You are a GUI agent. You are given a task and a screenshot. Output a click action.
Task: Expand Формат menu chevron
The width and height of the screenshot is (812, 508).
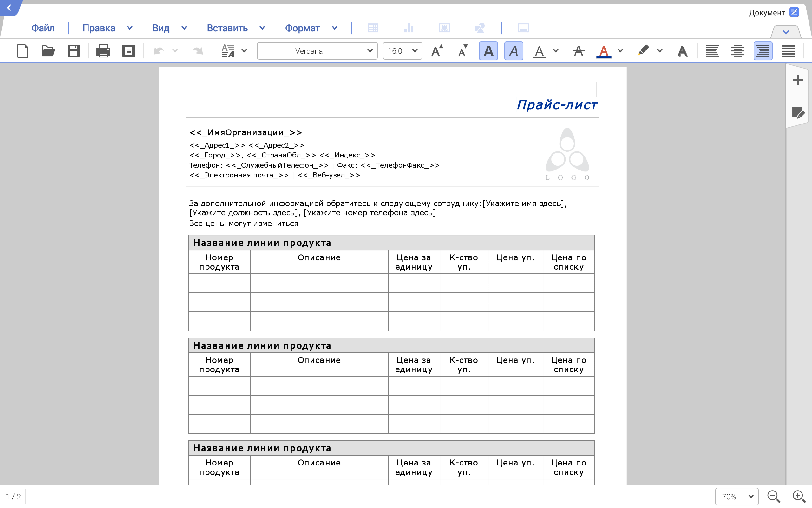[335, 28]
